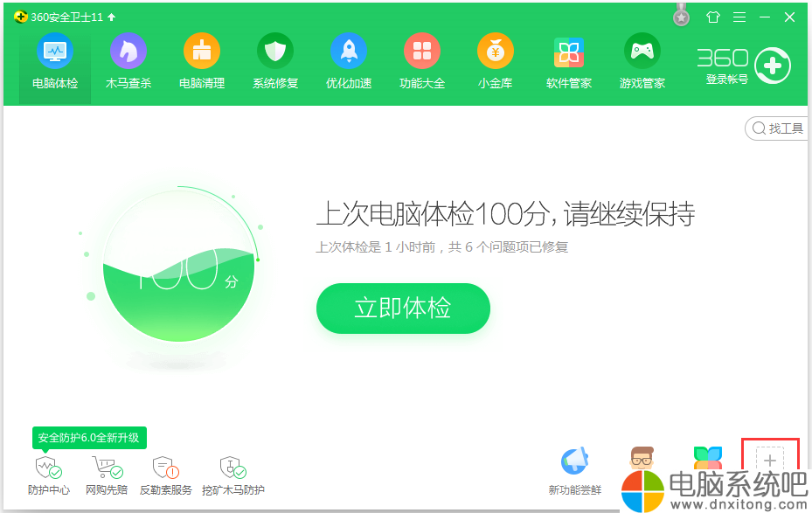Open 防护中心 protection center

(49, 475)
